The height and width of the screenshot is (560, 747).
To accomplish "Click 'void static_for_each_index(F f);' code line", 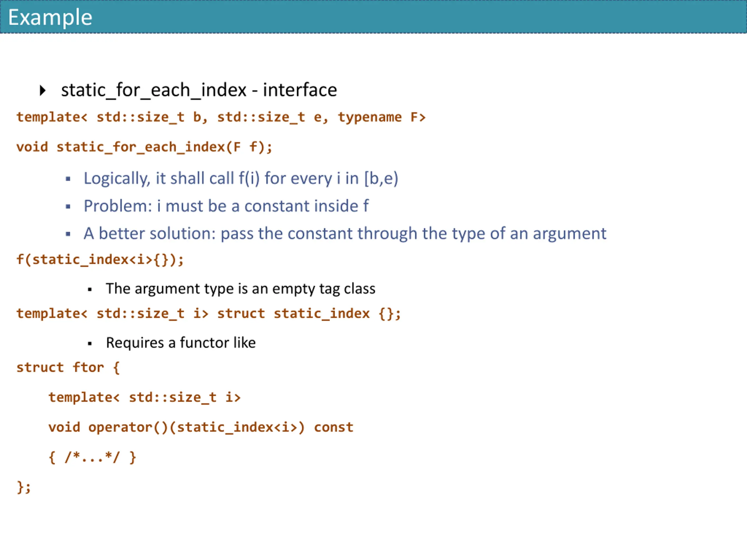I will click(x=144, y=147).
